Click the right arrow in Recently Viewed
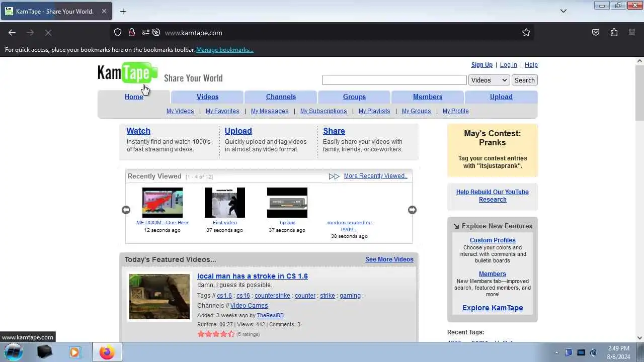This screenshot has height=362, width=644. point(412,210)
